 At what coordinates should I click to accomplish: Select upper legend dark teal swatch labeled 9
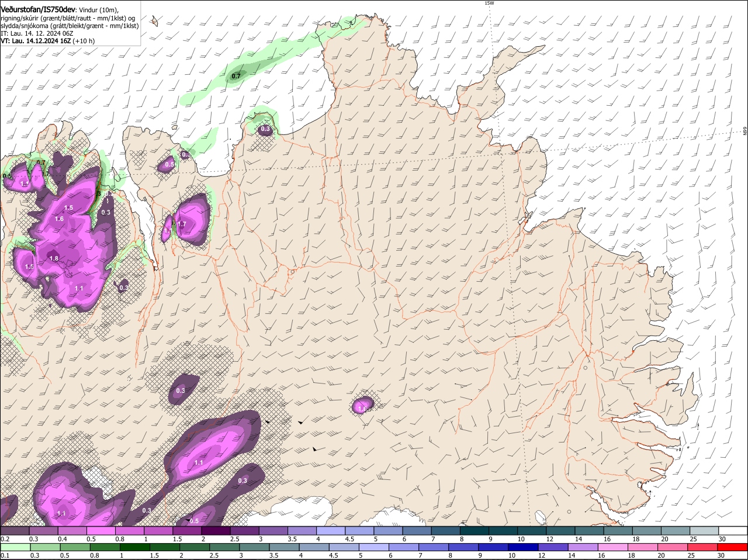click(503, 530)
